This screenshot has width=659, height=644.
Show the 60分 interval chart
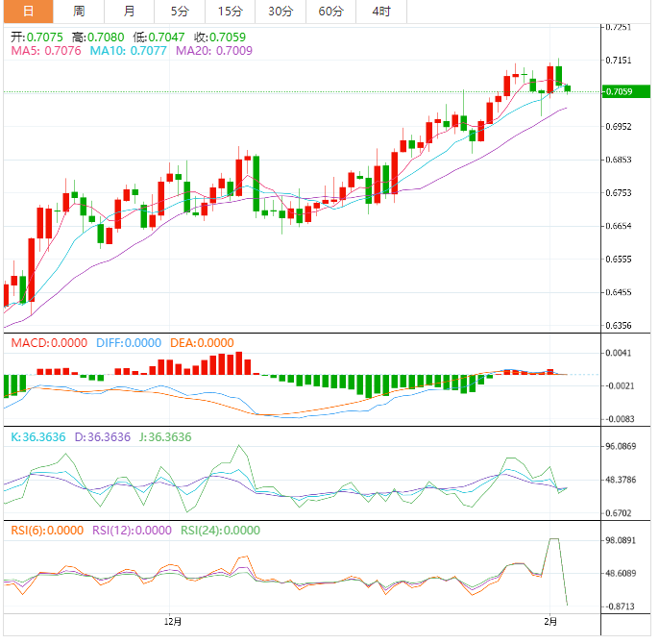[330, 12]
